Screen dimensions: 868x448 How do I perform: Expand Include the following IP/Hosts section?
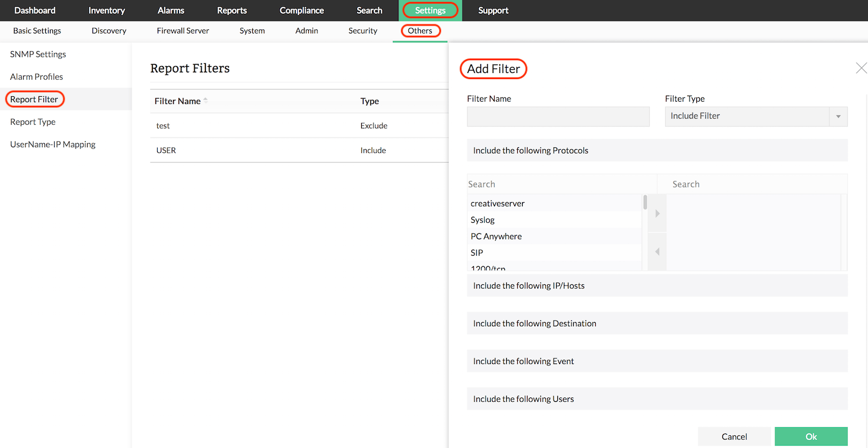pos(657,285)
